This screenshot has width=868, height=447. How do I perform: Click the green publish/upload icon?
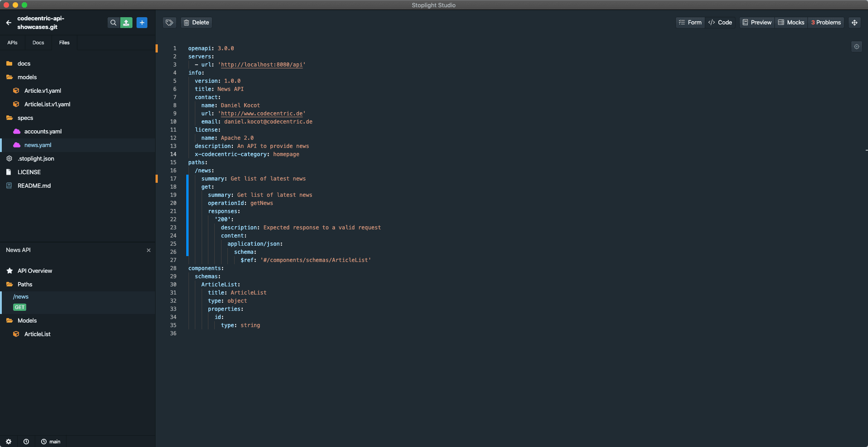coord(127,23)
